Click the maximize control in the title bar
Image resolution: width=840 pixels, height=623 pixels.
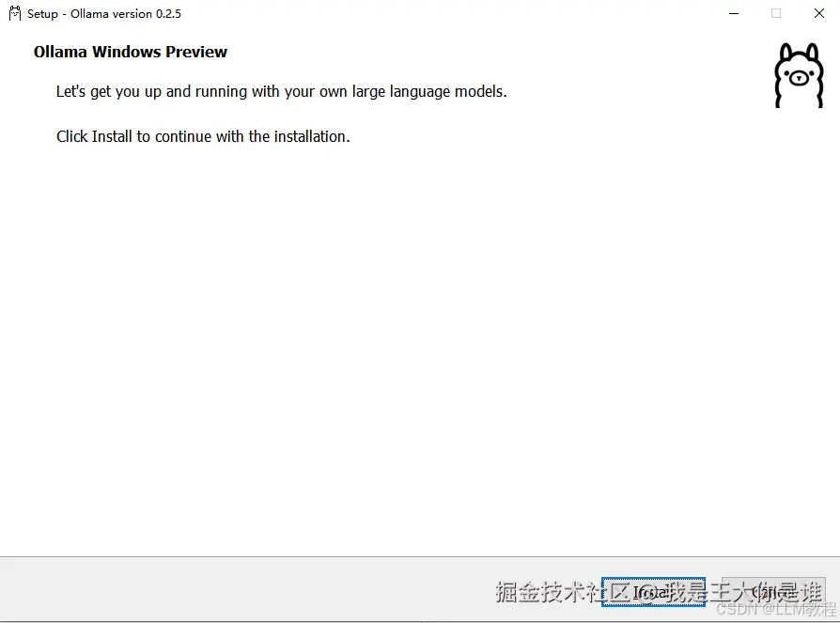pos(776,13)
